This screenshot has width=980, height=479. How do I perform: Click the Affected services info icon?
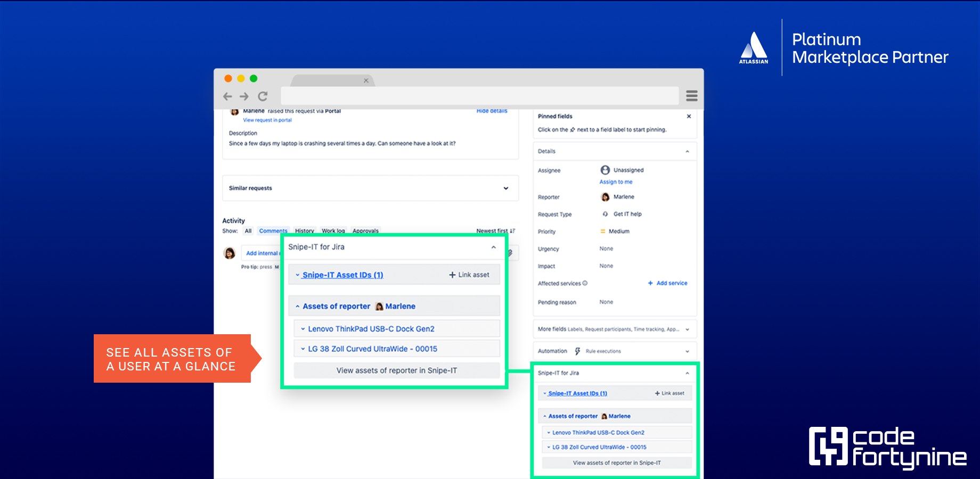585,283
